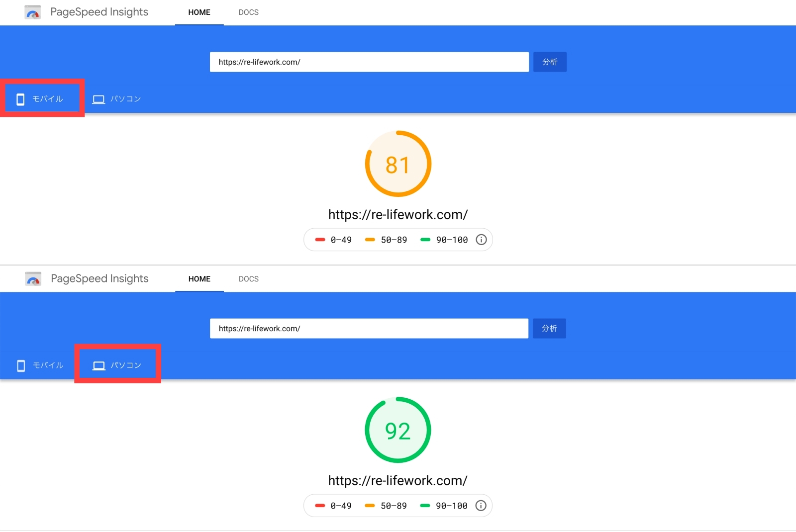
Task: Open the DOCS tab in lower header
Action: pyautogui.click(x=249, y=279)
